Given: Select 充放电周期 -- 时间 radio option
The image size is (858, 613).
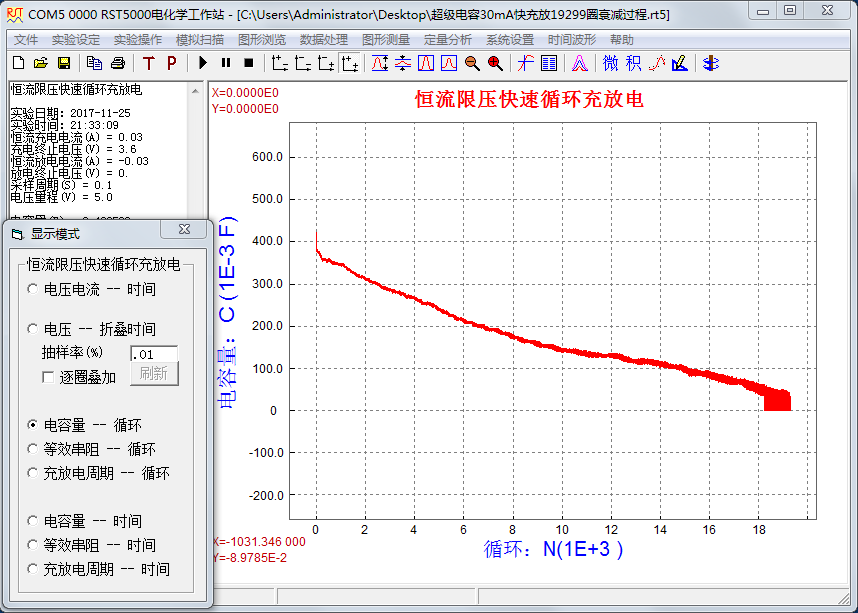Looking at the screenshot, I should point(34,569).
